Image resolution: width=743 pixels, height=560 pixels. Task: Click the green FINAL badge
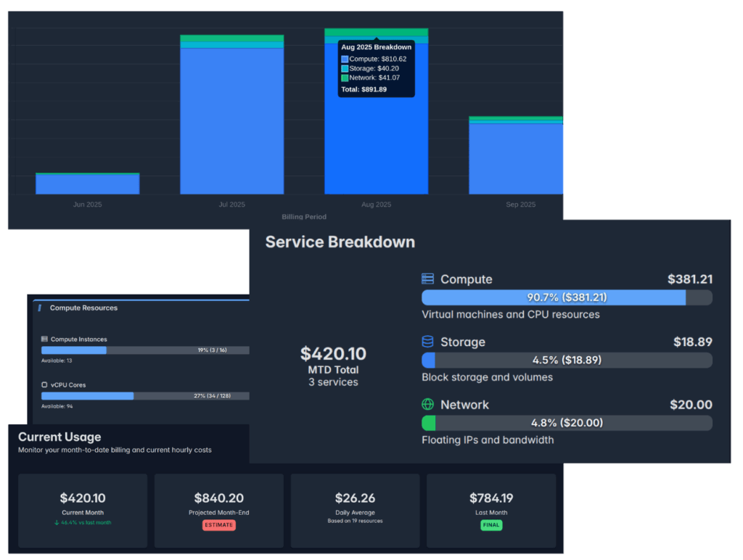click(x=490, y=525)
